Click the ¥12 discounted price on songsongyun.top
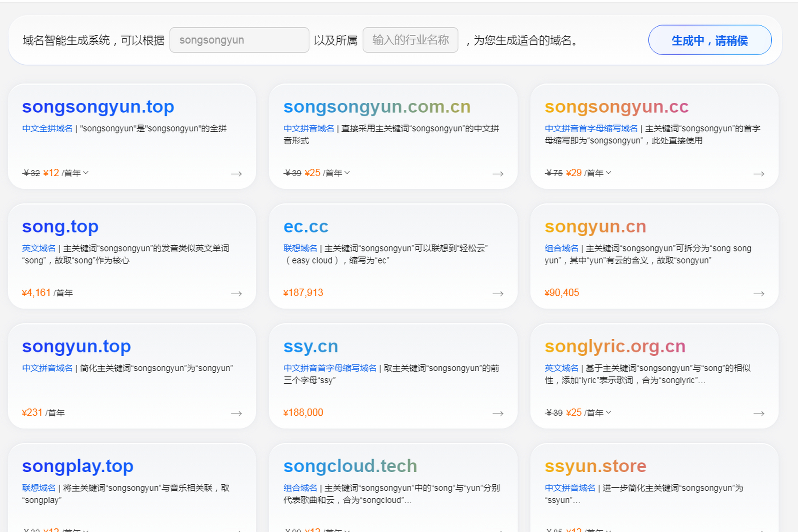This screenshot has width=798, height=532. pos(51,173)
